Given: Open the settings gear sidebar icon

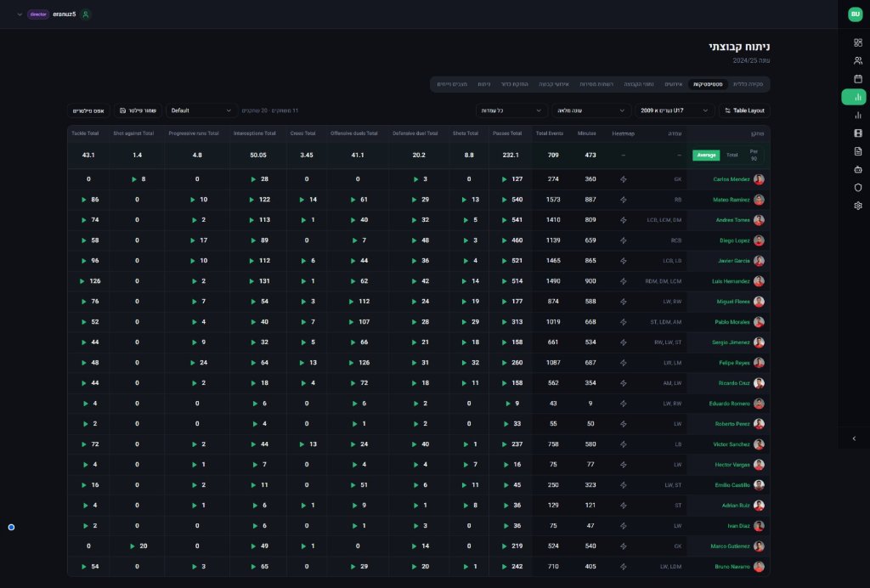Looking at the screenshot, I should pos(858,206).
